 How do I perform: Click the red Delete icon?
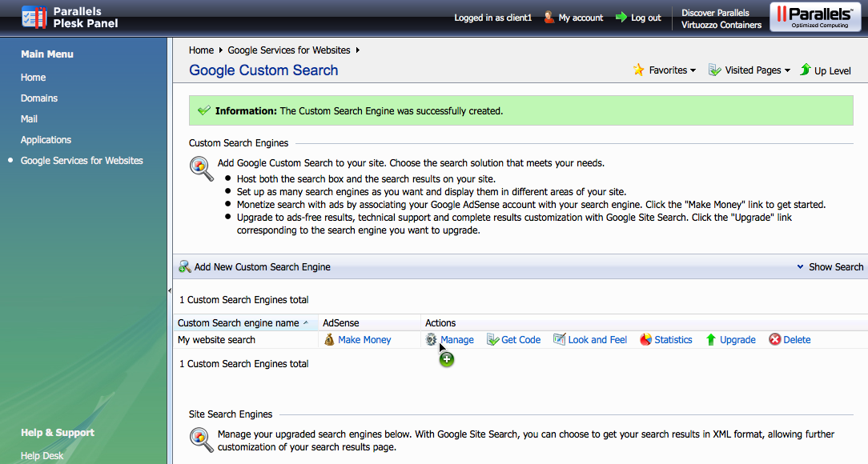pos(775,340)
